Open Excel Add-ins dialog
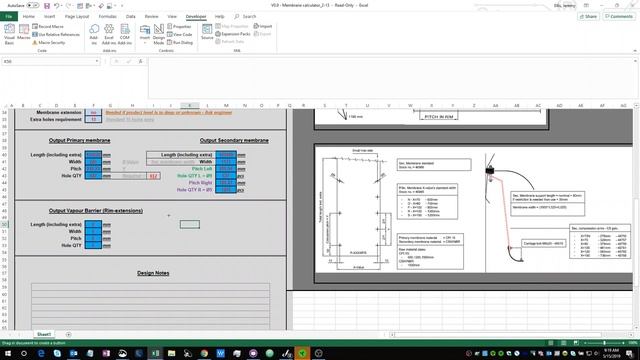Viewport: 640px width, 360px height. (x=109, y=34)
